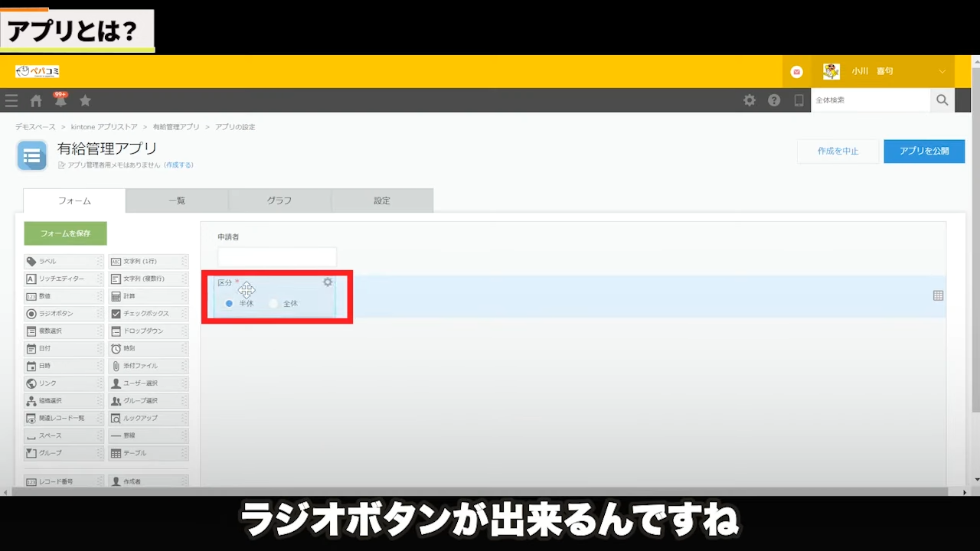The height and width of the screenshot is (551, 980).
Task: Open the 区分 field settings gear
Action: 328,282
